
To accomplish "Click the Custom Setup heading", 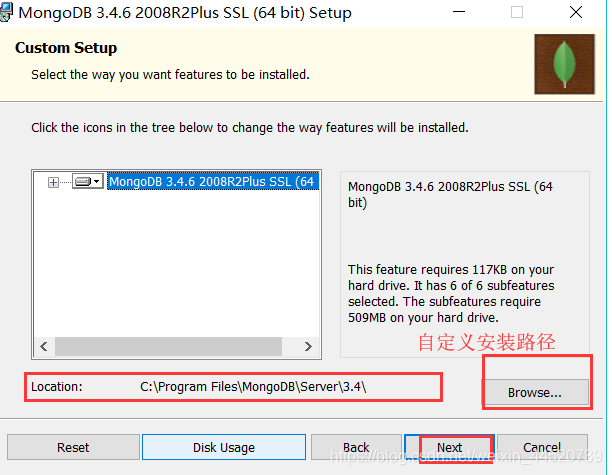I will (x=66, y=48).
